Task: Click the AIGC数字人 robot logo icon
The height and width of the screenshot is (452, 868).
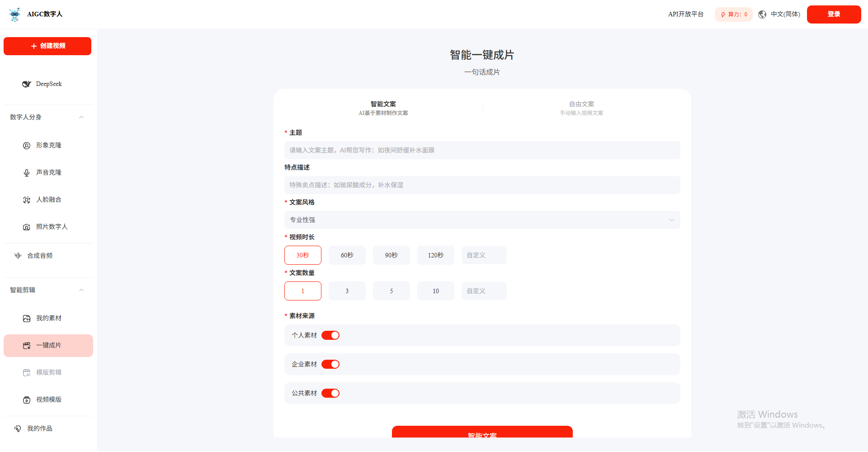Action: tap(15, 14)
